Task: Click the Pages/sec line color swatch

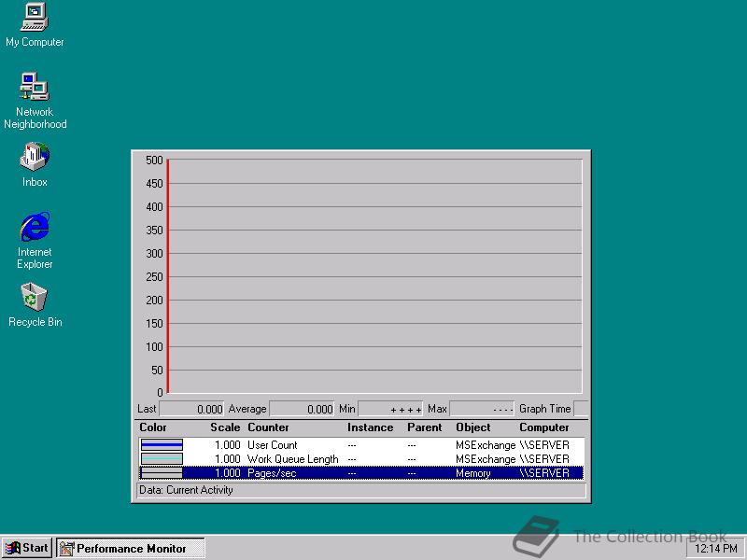Action: [162, 473]
